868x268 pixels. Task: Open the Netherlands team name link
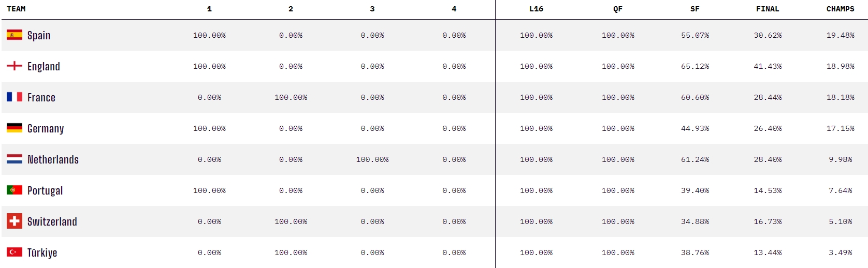pos(53,159)
